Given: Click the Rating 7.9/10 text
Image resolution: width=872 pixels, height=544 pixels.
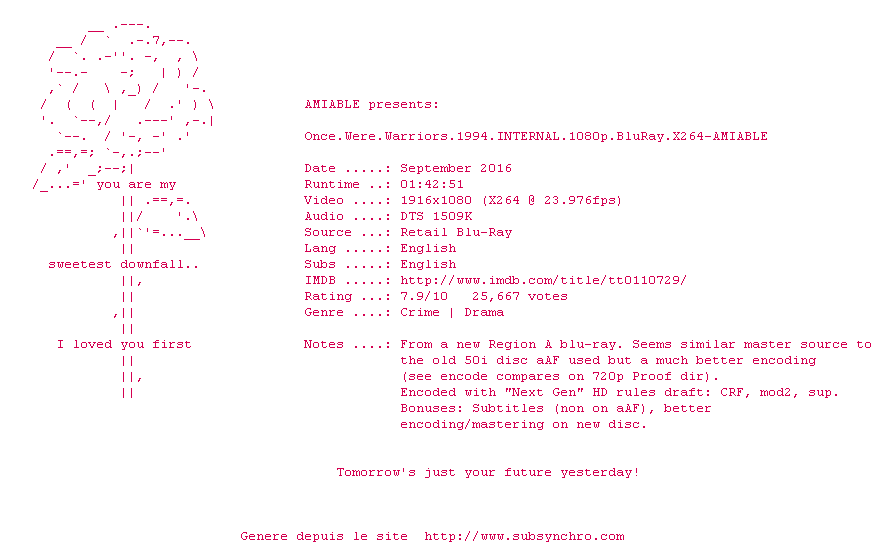Looking at the screenshot, I should click(424, 296).
